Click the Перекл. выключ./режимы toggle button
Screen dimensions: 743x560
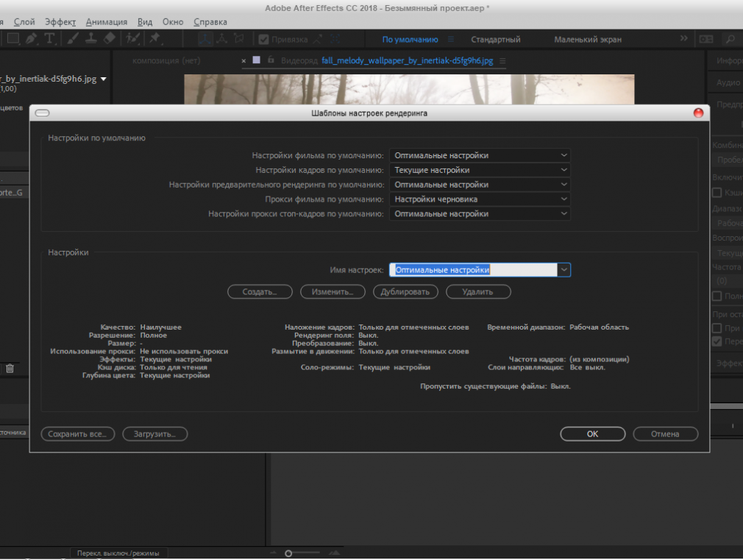(118, 553)
